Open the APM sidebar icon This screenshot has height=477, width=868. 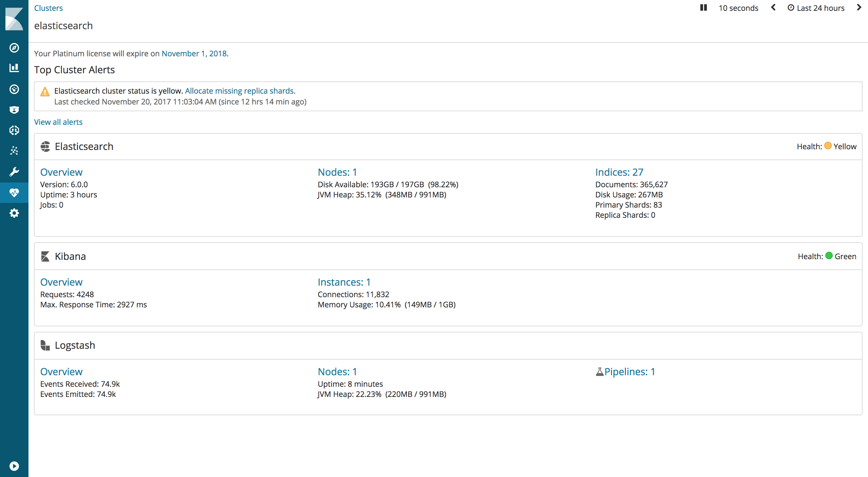pyautogui.click(x=14, y=110)
